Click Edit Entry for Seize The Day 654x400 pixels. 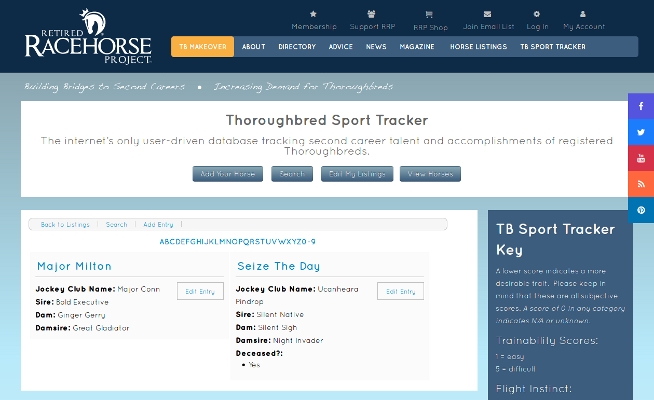[x=400, y=291]
